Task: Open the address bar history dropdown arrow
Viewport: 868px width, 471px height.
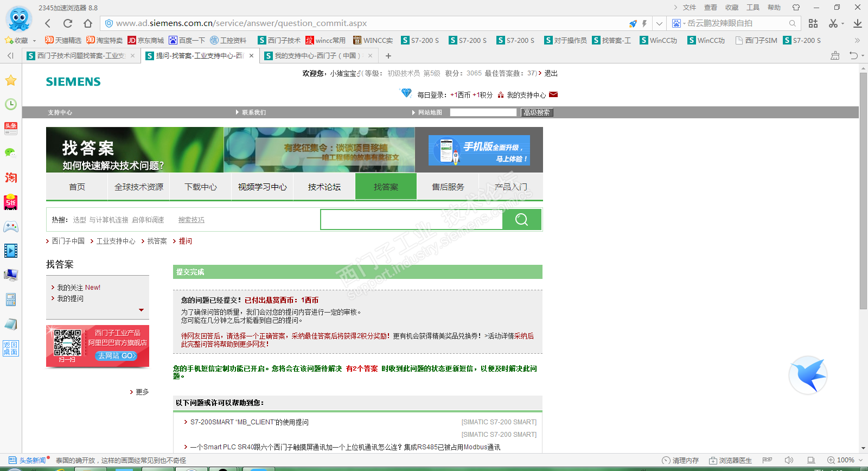Action: [659, 23]
